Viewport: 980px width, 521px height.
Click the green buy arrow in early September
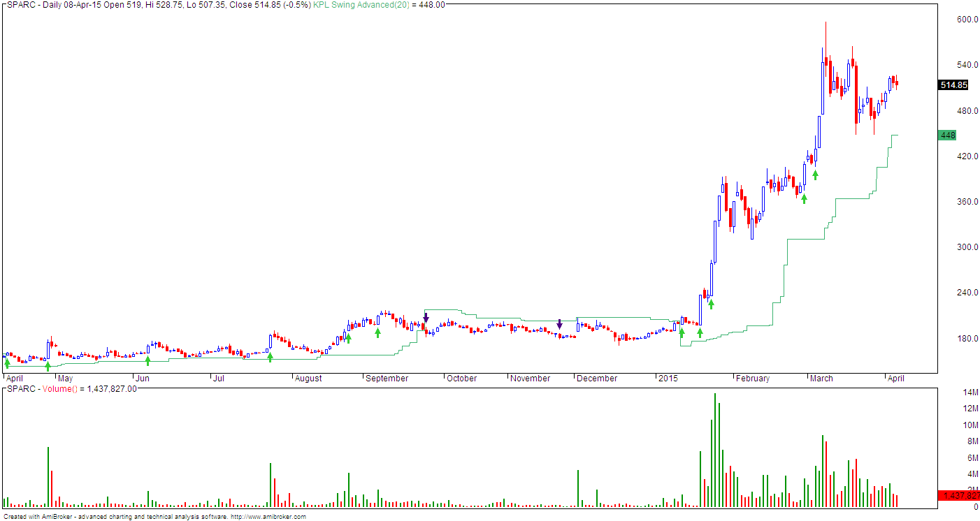377,332
